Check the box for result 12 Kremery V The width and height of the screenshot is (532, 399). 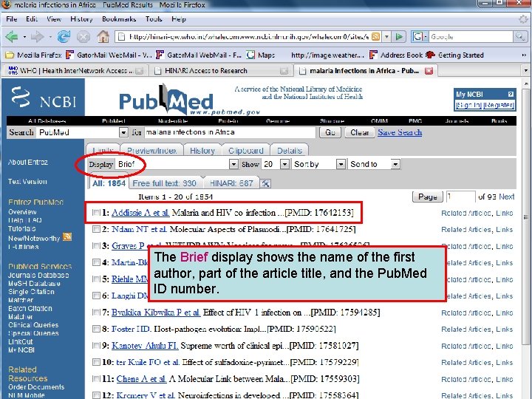(x=96, y=395)
